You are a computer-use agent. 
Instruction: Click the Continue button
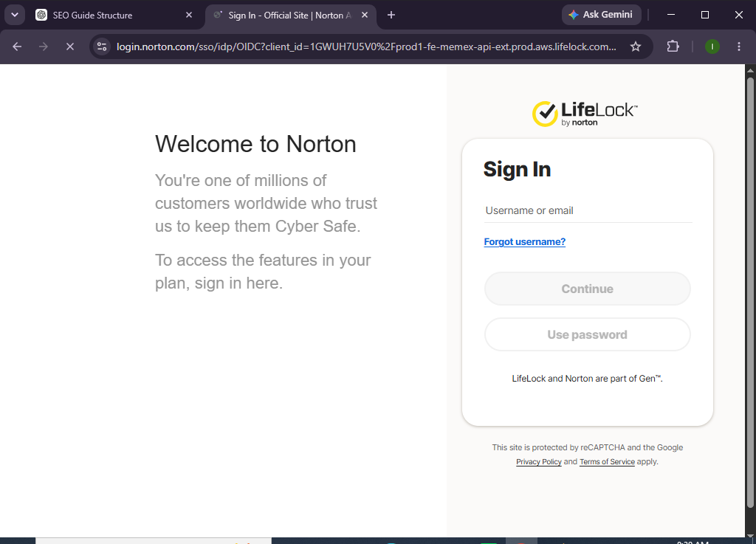click(x=587, y=289)
